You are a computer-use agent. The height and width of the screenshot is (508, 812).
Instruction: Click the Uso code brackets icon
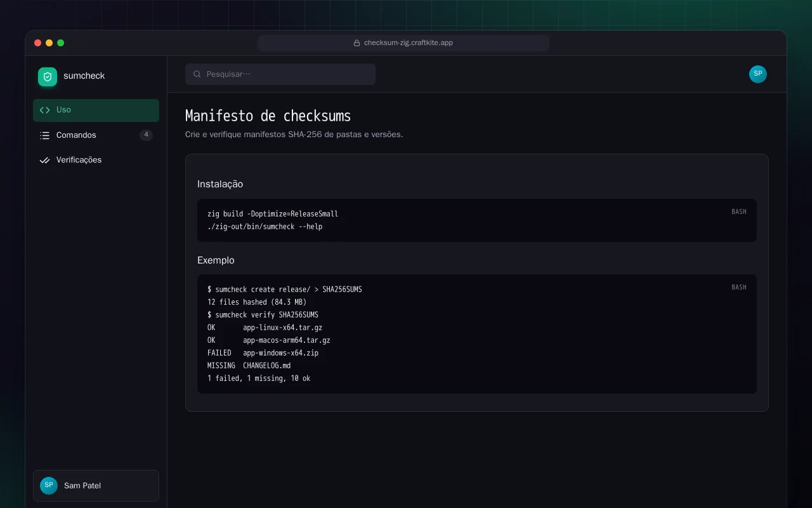(44, 110)
